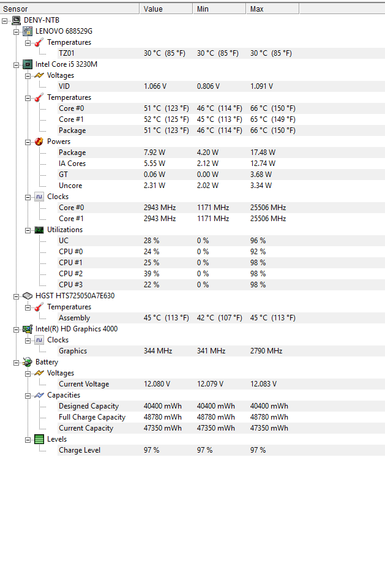Select the TZ01 temperature row
The width and height of the screenshot is (385, 588).
[x=221, y=53]
